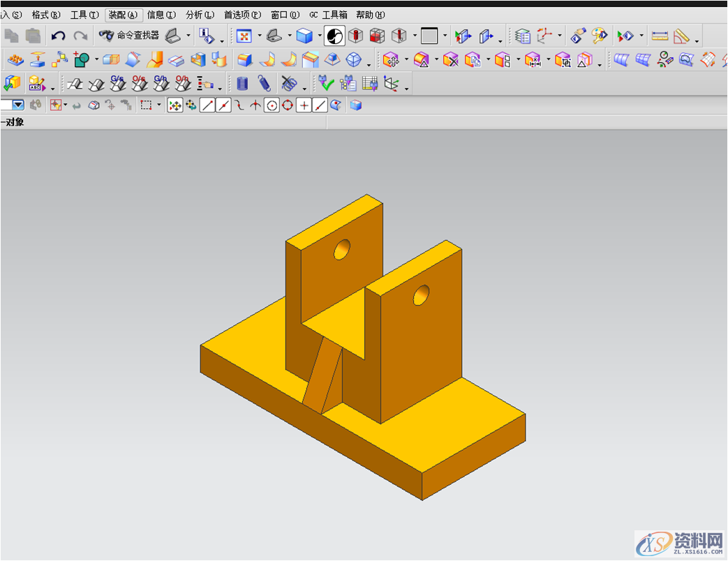Open the 命令查找器 command finder
The image size is (728, 561).
(129, 36)
